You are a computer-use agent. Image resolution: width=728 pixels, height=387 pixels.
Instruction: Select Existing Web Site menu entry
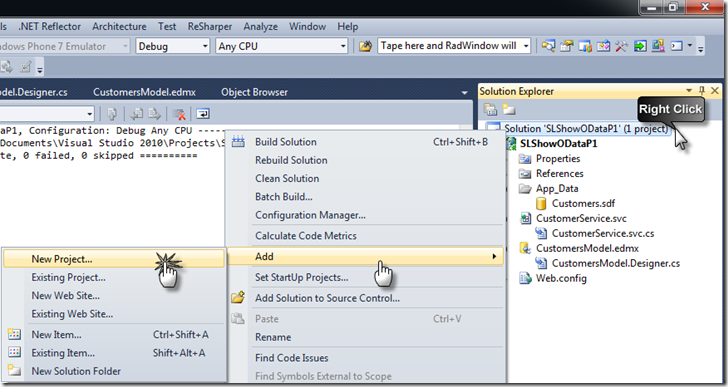click(113, 314)
